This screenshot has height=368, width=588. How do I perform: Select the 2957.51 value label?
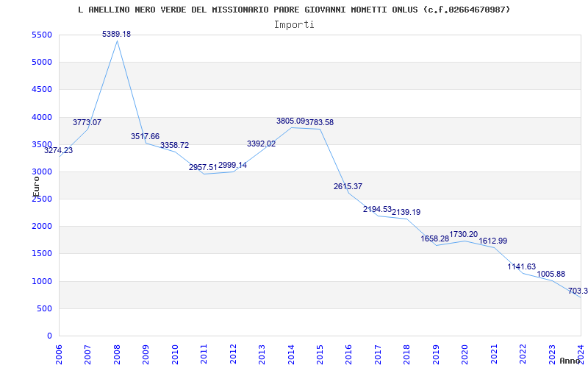203,168
